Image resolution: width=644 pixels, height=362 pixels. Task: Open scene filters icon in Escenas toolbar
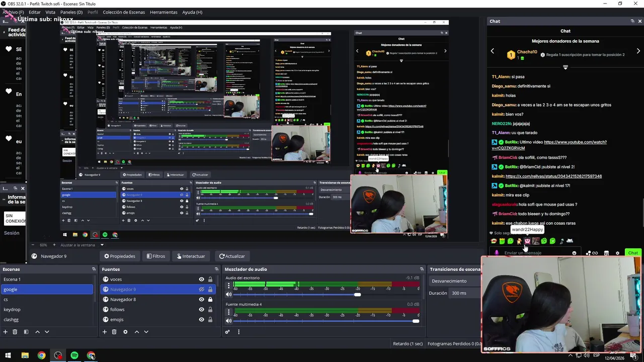26,332
